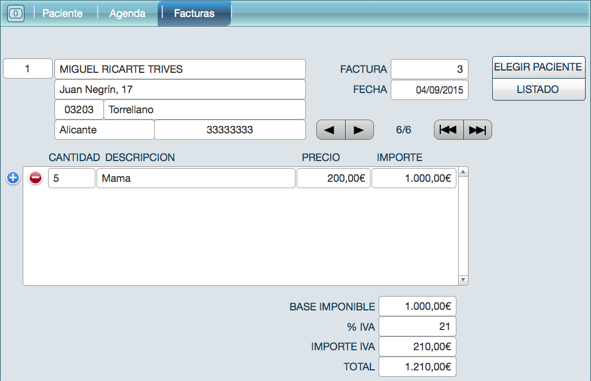The image size is (591, 381).
Task: Jump to the last invoice record
Action: click(x=478, y=130)
